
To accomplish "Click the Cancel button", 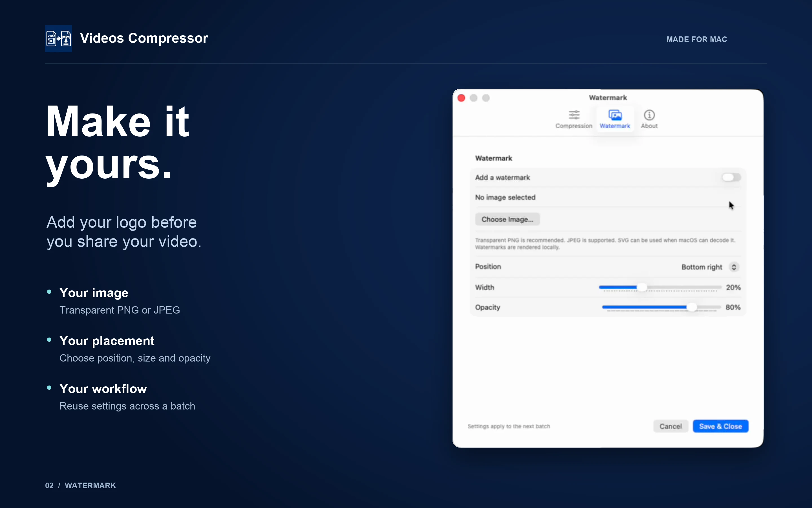I will coord(670,426).
